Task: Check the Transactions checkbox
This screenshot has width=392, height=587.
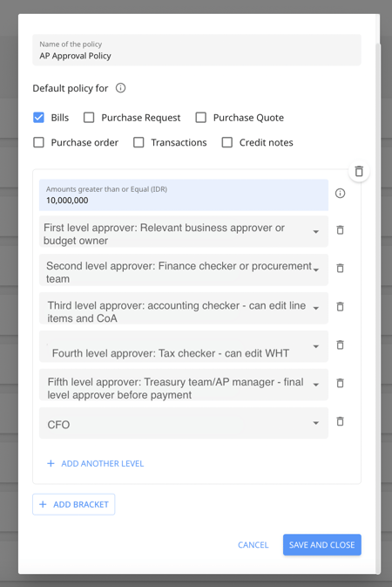Action: (x=139, y=142)
